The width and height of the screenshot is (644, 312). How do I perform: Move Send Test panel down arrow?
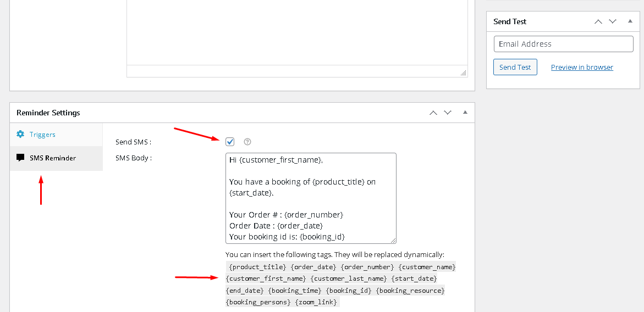click(x=612, y=21)
